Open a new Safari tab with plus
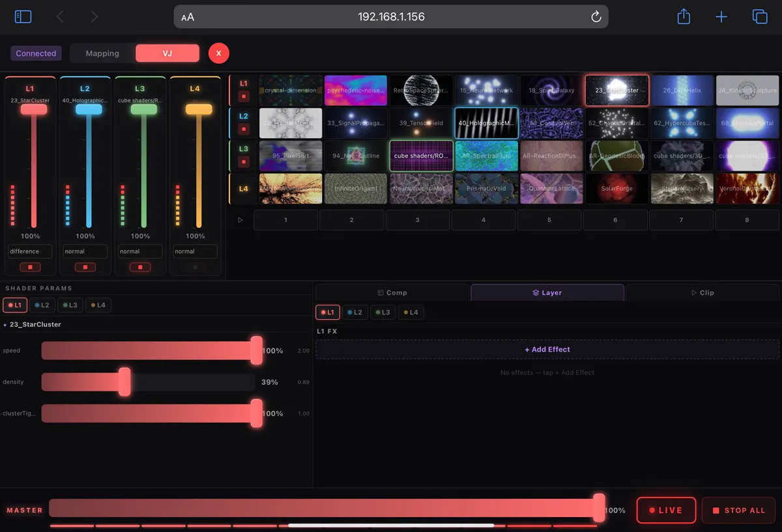Image resolution: width=782 pixels, height=532 pixels. (721, 17)
